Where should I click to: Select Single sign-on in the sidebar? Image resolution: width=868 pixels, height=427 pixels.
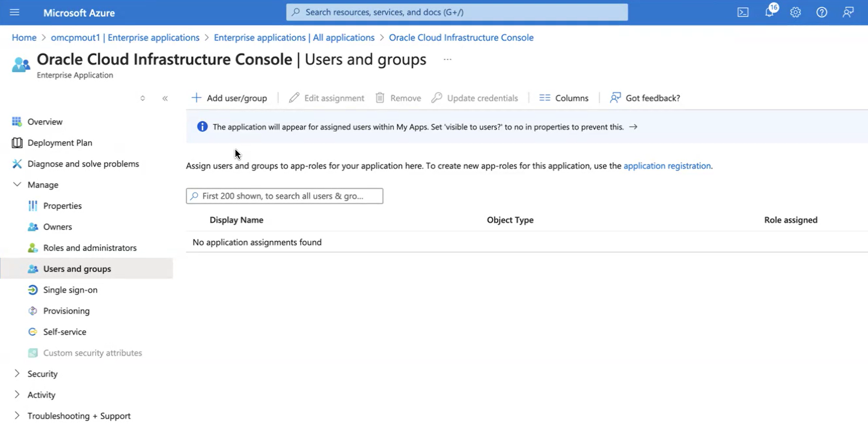[70, 289]
